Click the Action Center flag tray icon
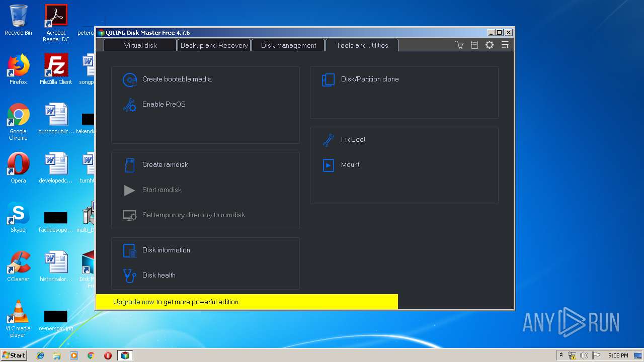 tap(596, 355)
